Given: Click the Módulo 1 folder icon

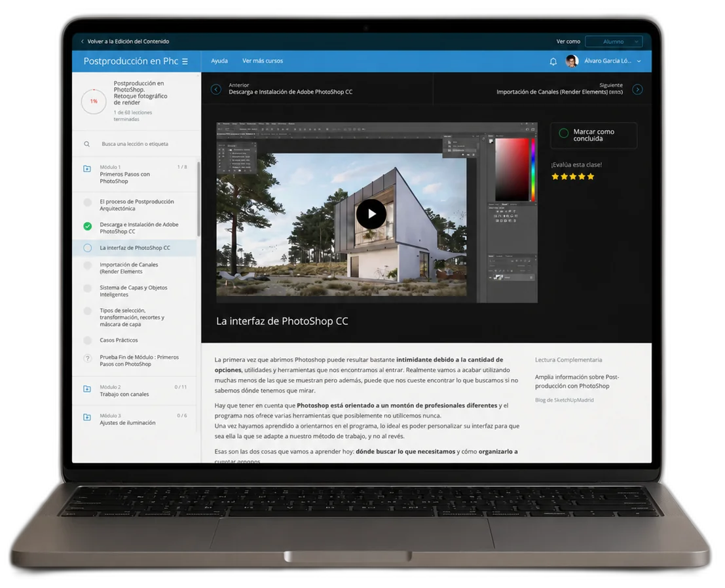Looking at the screenshot, I should (x=87, y=169).
